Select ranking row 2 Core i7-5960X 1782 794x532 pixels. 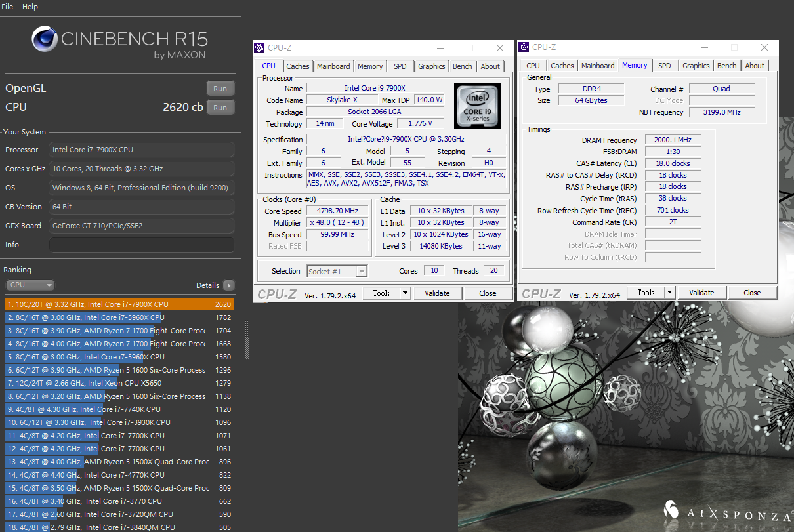(120, 317)
